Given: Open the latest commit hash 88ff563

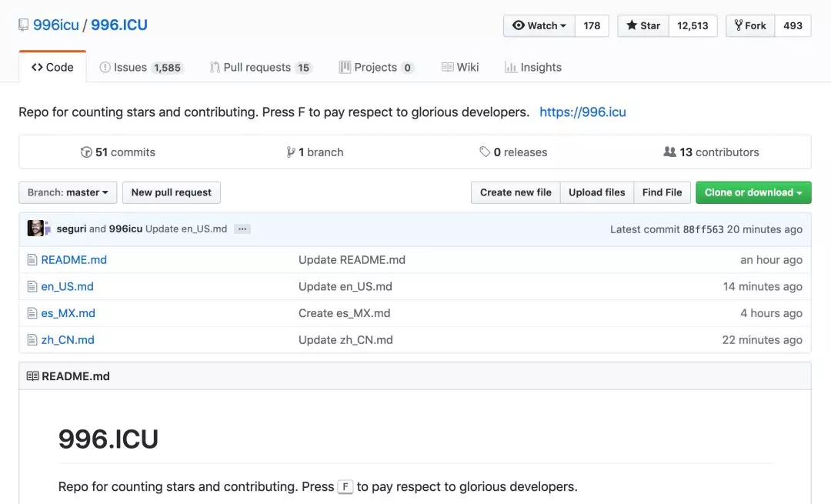Looking at the screenshot, I should 703,229.
